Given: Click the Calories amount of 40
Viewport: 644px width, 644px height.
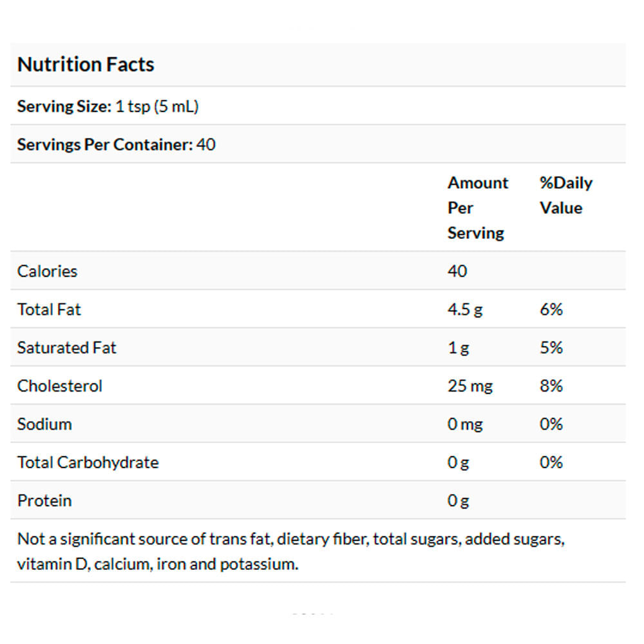Looking at the screenshot, I should click(x=457, y=271).
